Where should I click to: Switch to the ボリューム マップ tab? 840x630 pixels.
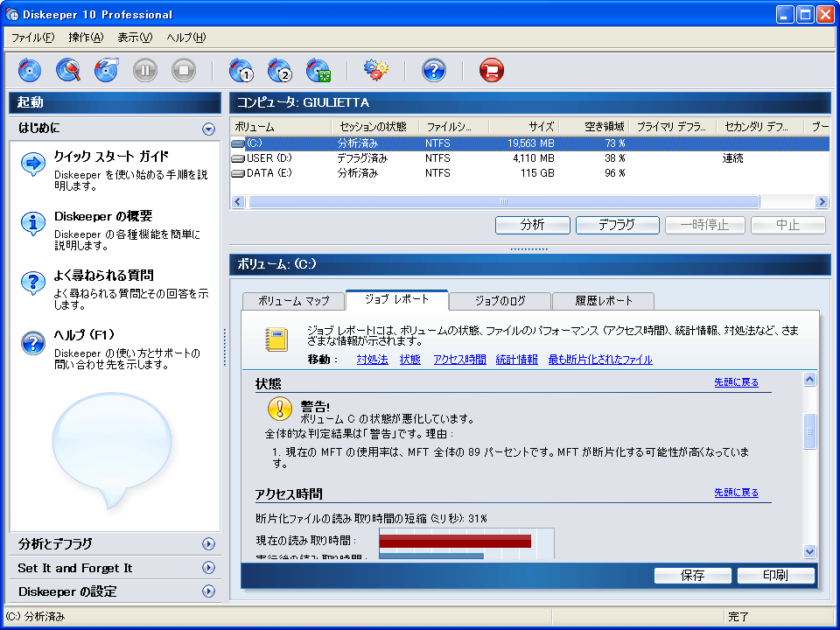click(293, 301)
